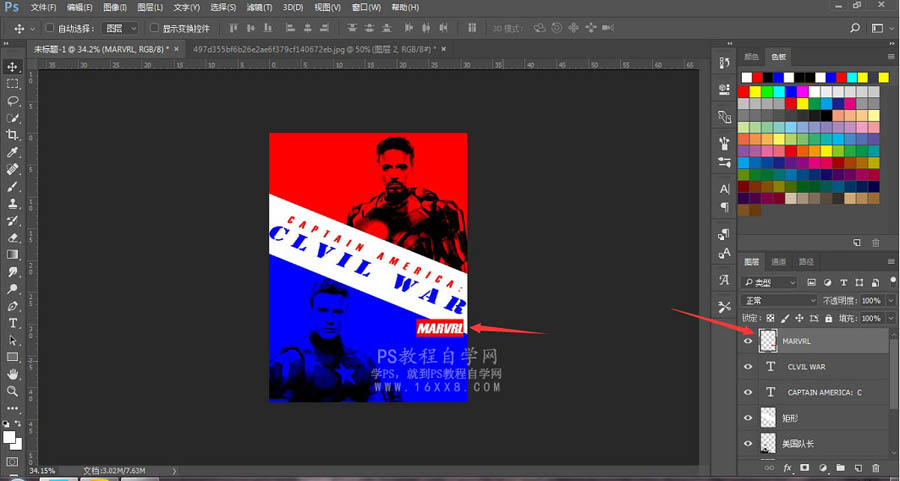Screen dimensions: 900x481
Task: Select the Gradient tool
Action: [x=12, y=255]
